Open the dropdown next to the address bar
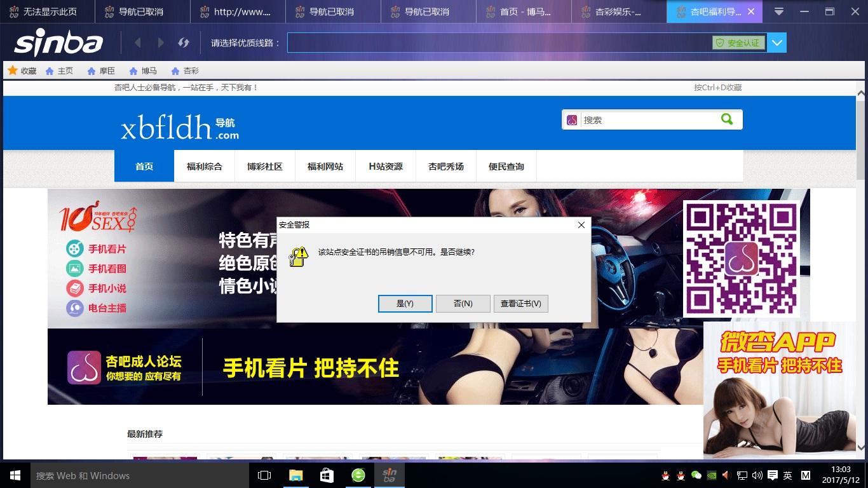The width and height of the screenshot is (868, 488). tap(776, 43)
